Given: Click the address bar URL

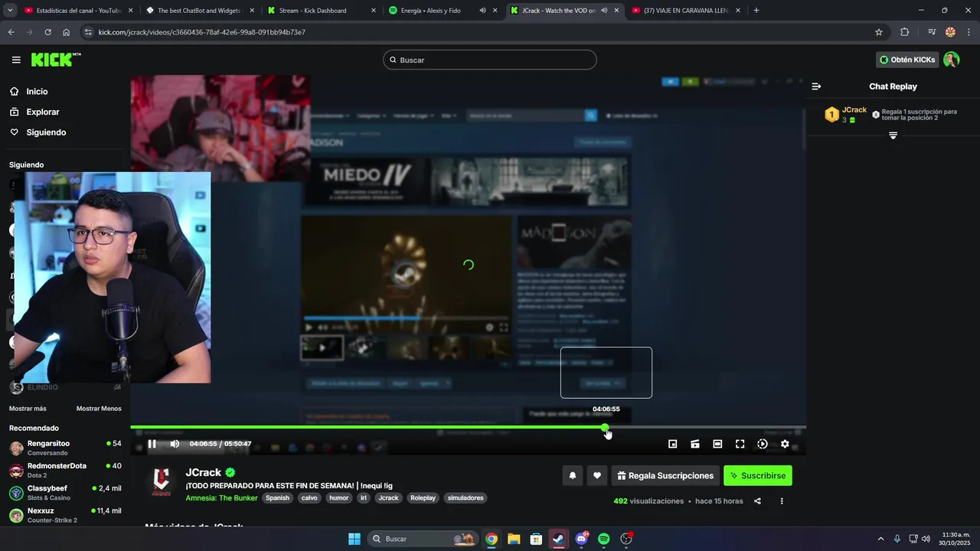Looking at the screenshot, I should click(202, 32).
